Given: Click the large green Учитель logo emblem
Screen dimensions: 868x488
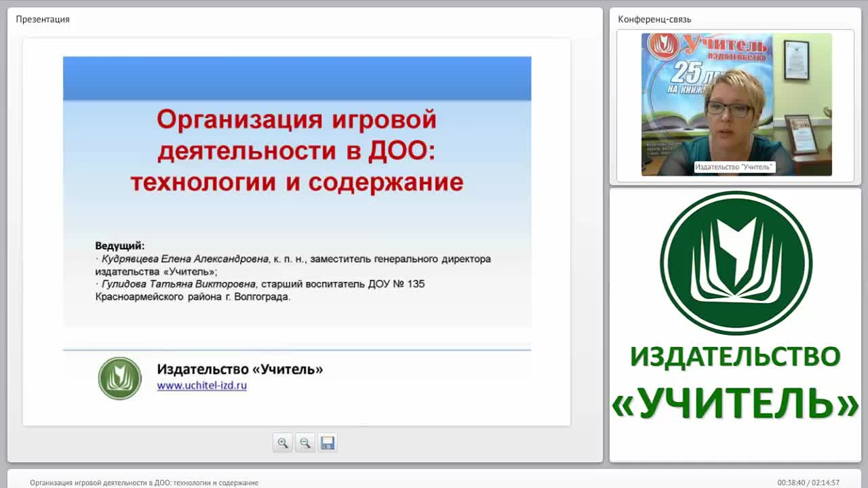Looking at the screenshot, I should point(736,262).
